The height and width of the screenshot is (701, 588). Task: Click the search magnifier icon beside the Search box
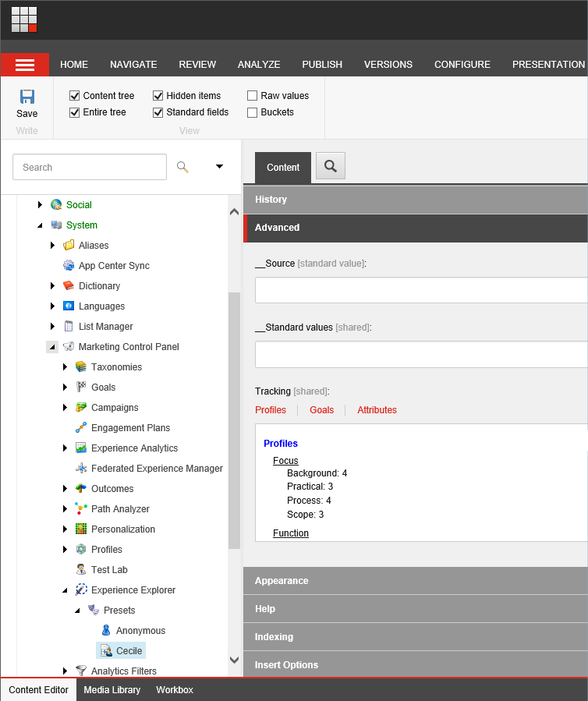(x=182, y=167)
